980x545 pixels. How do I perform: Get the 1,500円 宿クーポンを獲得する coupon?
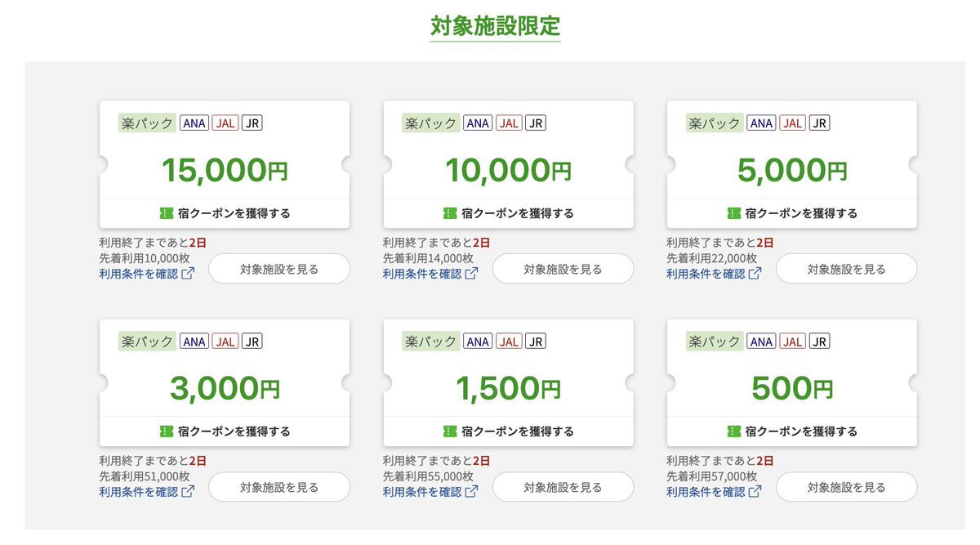tap(508, 431)
